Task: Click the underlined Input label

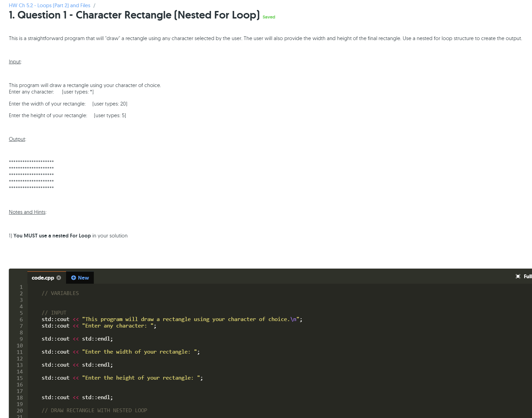Action: tap(15, 62)
